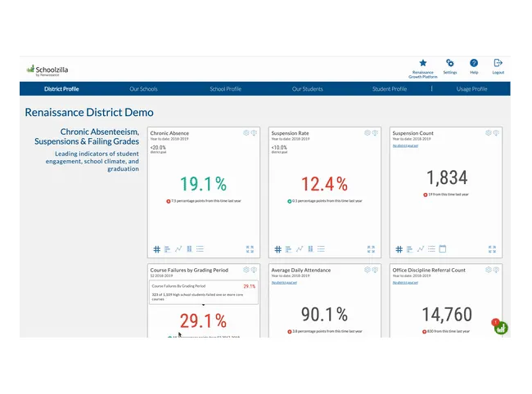Image resolution: width=532 pixels, height=394 pixels.
Task: Click district goal link on Suspension Count card
Action: [x=405, y=146]
